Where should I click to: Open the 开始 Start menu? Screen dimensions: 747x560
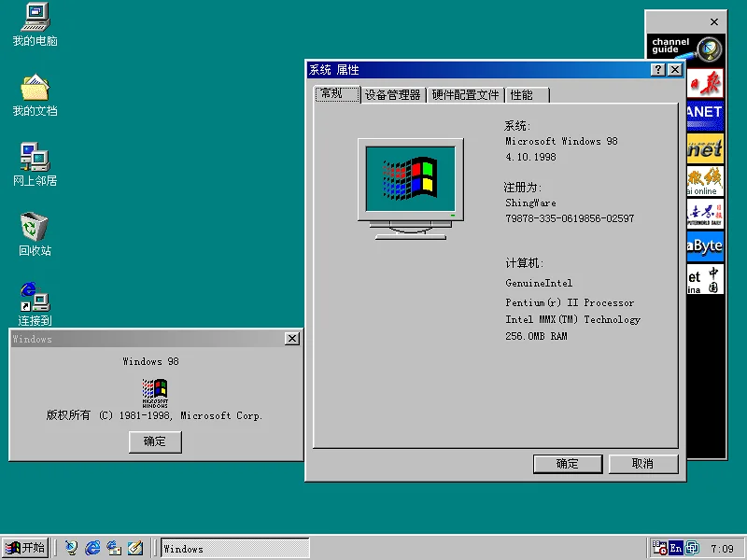click(25, 548)
